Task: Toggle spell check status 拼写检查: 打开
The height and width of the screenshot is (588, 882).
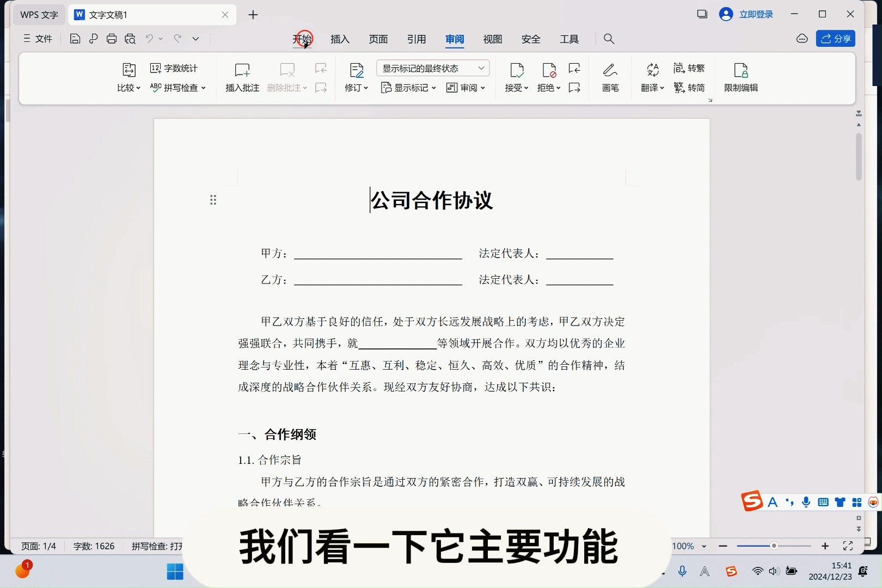Action: (x=157, y=546)
